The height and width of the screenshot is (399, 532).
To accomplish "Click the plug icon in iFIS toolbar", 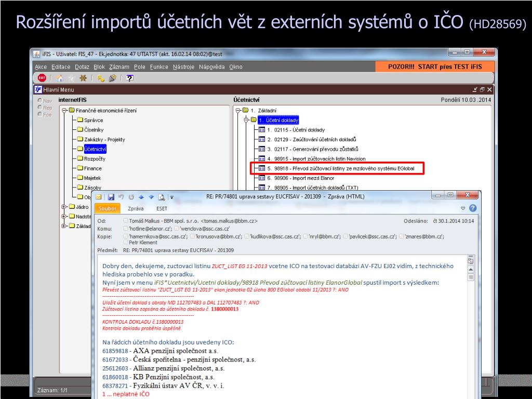I will (112, 78).
